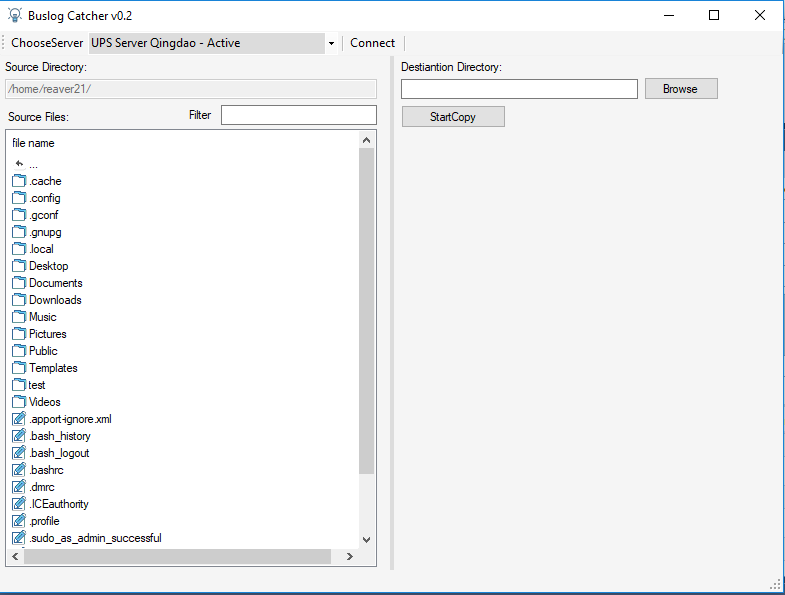Click the .gconf folder icon
The image size is (785, 595).
click(19, 215)
